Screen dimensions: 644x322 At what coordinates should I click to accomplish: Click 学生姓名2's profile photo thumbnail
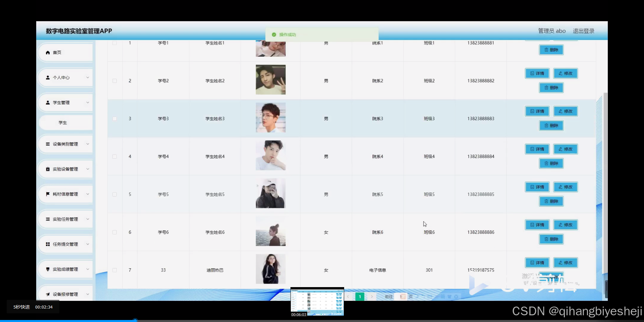(x=270, y=79)
